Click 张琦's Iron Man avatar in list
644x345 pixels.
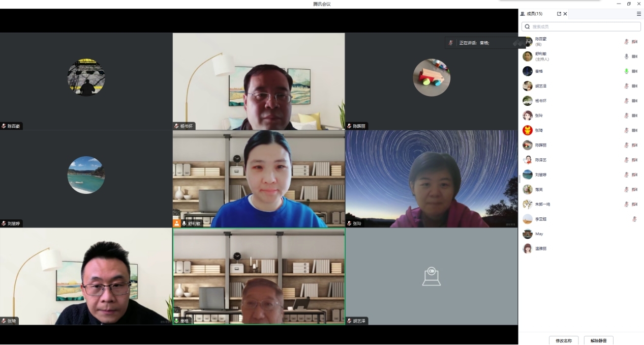pos(528,130)
